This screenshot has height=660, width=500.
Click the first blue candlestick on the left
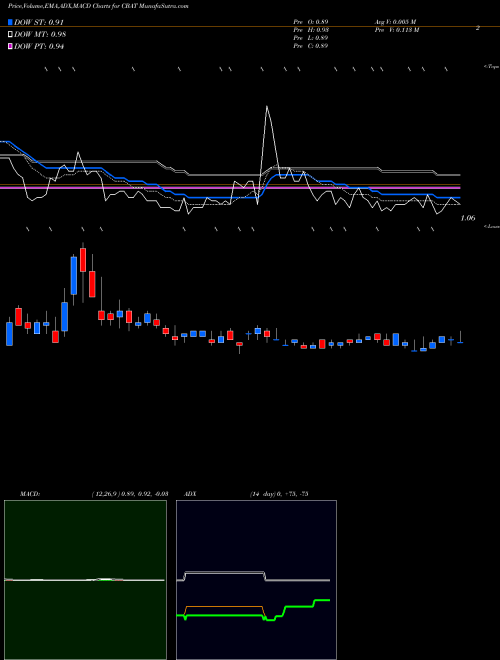click(x=9, y=334)
